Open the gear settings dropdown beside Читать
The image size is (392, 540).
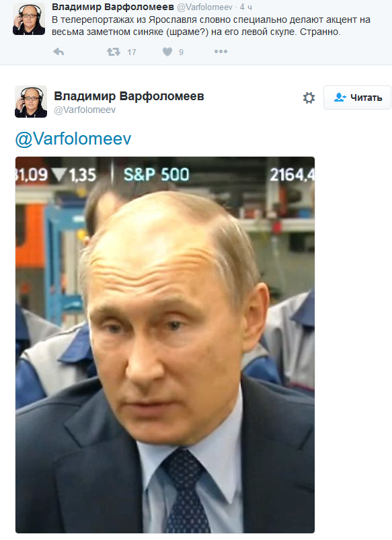[x=309, y=98]
